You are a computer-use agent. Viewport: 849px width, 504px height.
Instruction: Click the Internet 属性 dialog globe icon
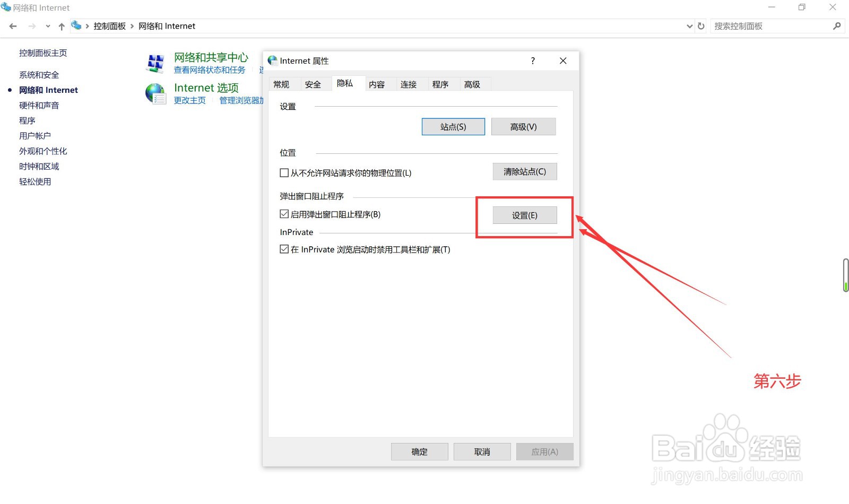pos(272,60)
